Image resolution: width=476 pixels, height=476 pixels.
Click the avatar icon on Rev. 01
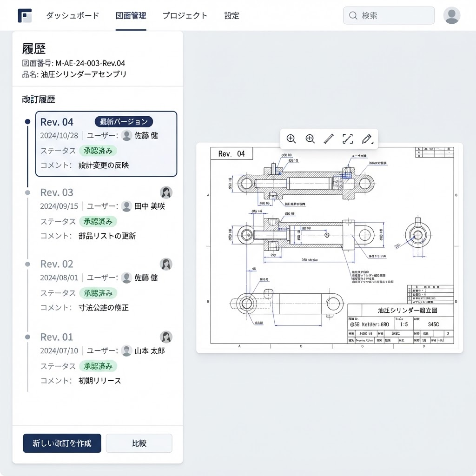pyautogui.click(x=166, y=337)
